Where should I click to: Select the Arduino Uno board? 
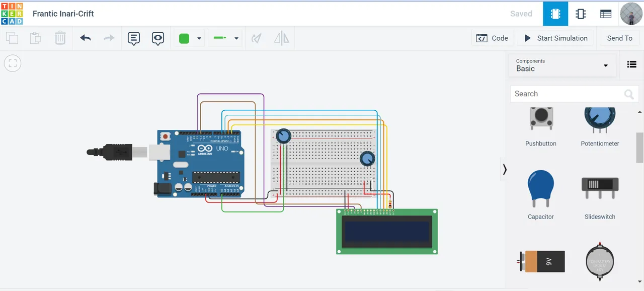coord(200,163)
